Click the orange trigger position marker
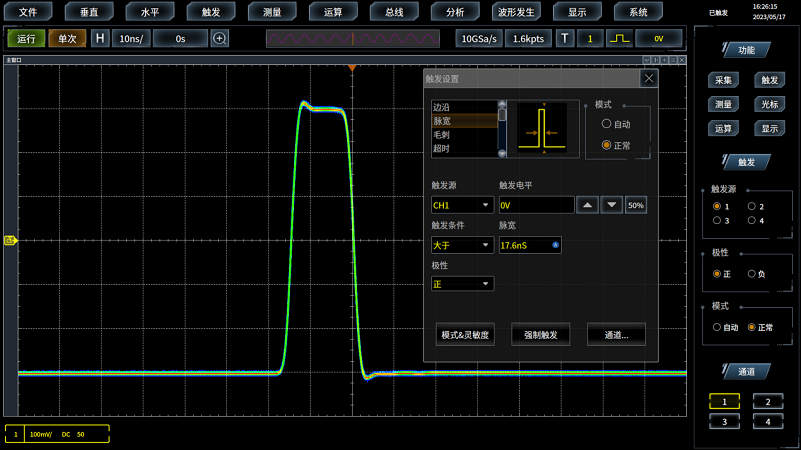 click(352, 68)
